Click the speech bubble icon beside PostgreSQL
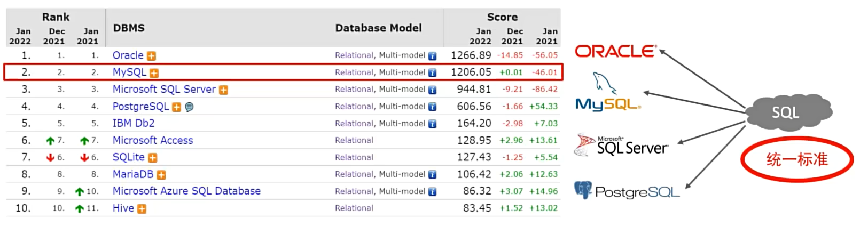868x226 pixels. click(189, 107)
